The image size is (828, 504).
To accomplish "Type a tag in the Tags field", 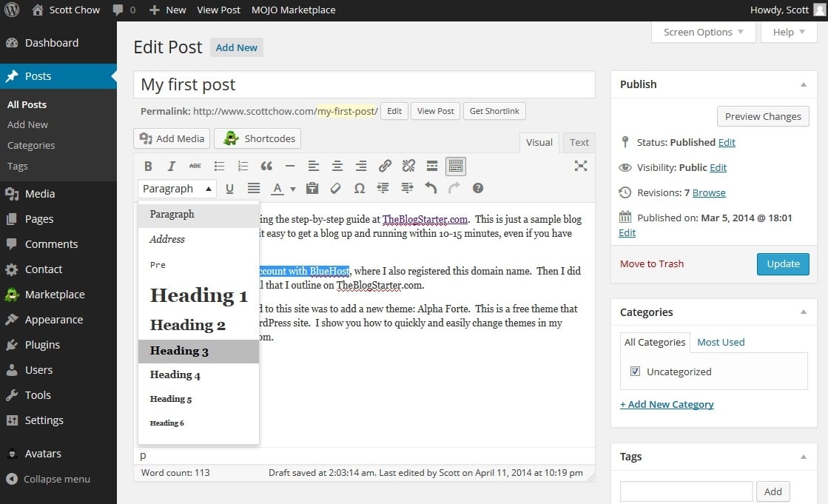I will [686, 491].
